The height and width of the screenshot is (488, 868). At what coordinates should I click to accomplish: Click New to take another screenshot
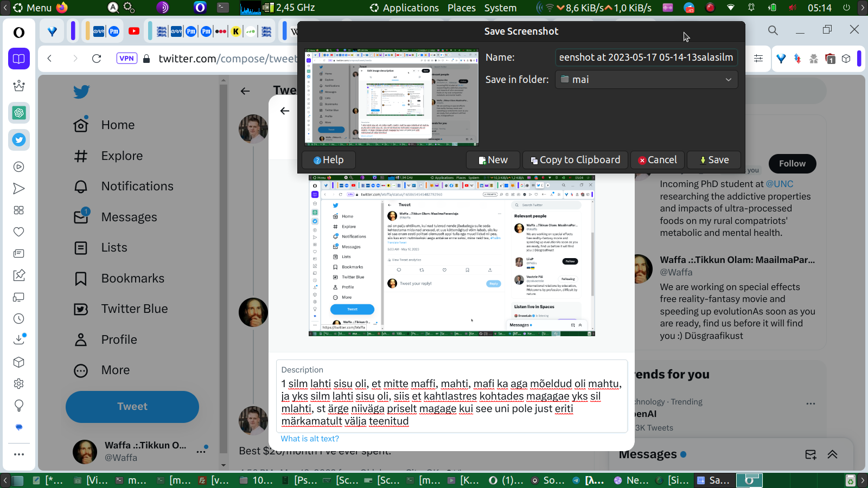pos(493,160)
